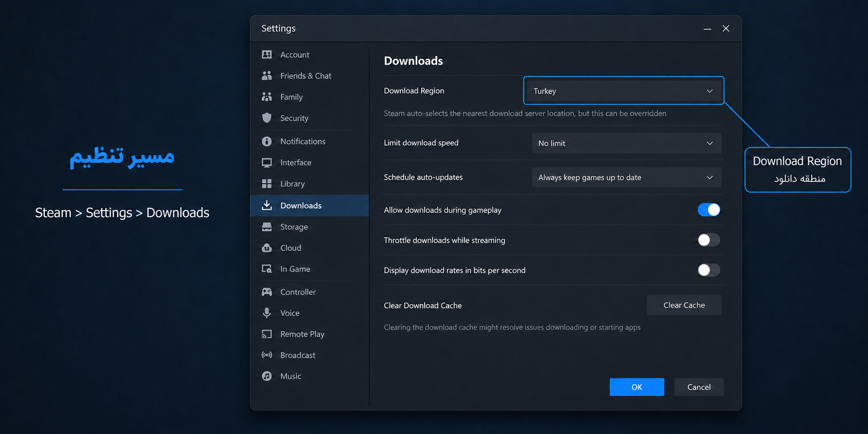Click the In Game overlay icon
The width and height of the screenshot is (868, 434).
click(x=267, y=269)
